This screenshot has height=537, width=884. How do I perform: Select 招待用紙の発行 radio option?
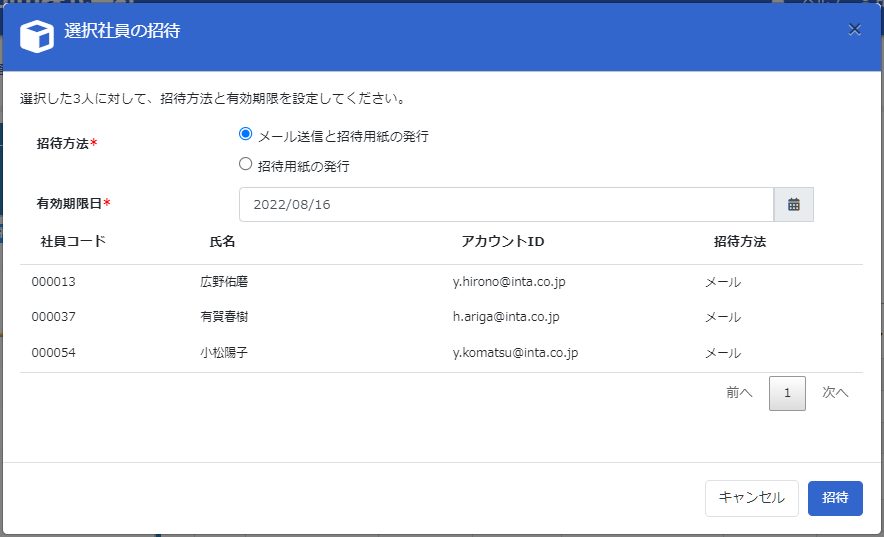[246, 165]
